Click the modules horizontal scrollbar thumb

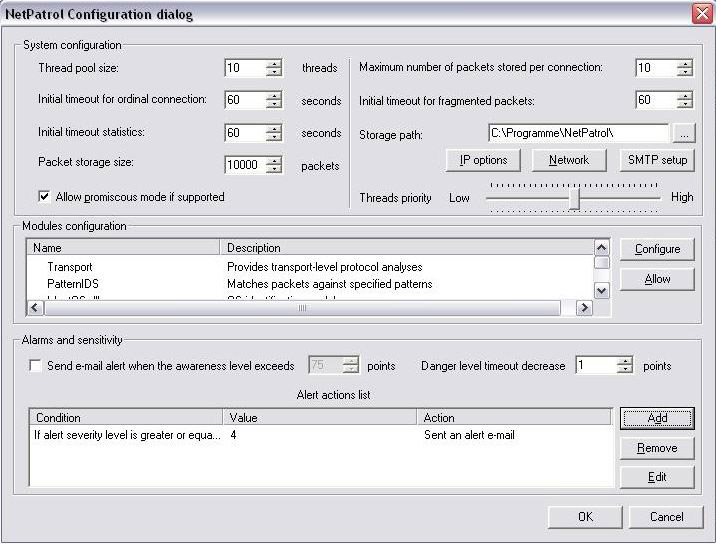pos(302,308)
